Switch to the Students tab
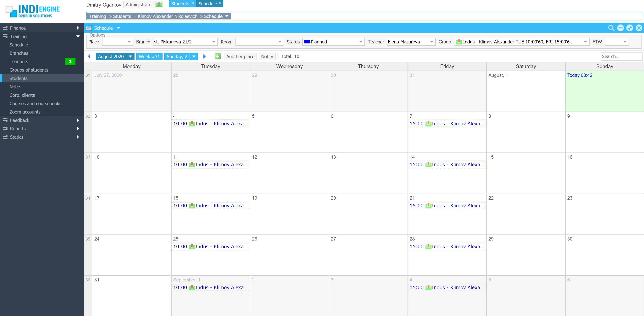Image resolution: width=644 pixels, height=316 pixels. pos(180,4)
